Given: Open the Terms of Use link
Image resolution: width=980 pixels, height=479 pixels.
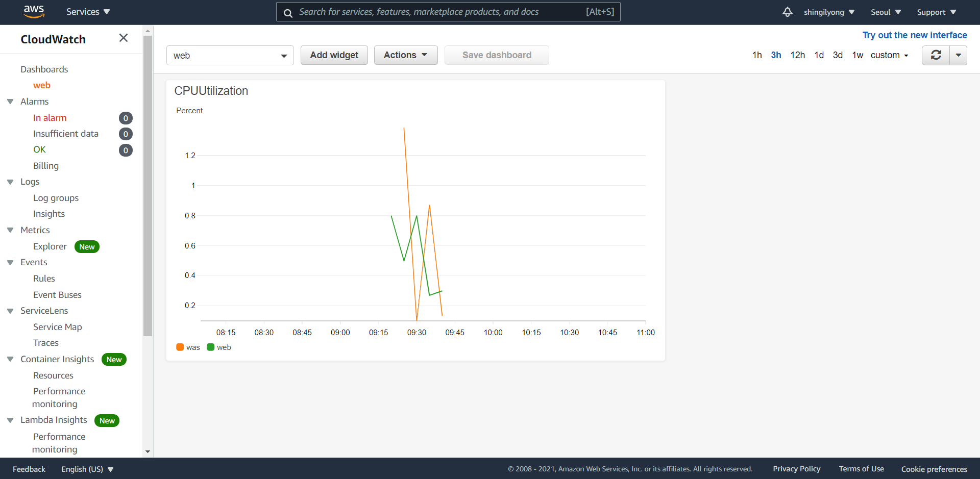Looking at the screenshot, I should click(x=861, y=469).
